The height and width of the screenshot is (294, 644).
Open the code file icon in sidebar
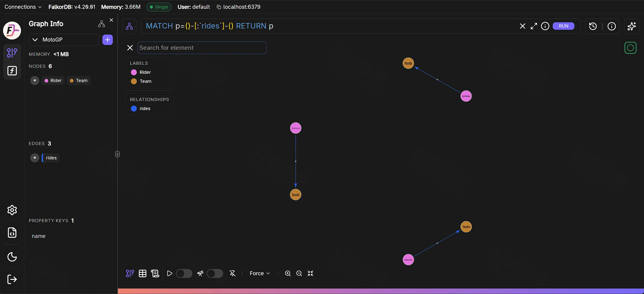point(12,233)
